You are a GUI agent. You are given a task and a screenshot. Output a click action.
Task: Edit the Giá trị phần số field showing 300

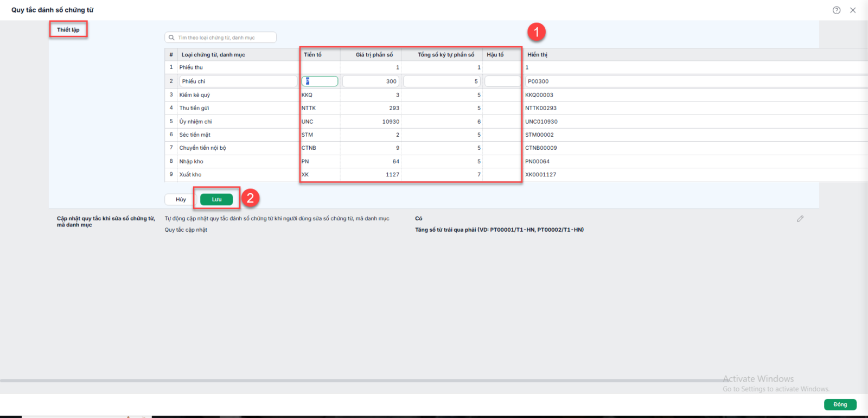[x=371, y=81]
